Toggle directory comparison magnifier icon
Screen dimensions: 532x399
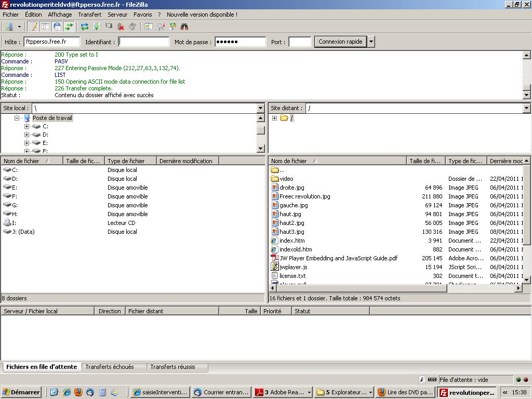tap(161, 26)
